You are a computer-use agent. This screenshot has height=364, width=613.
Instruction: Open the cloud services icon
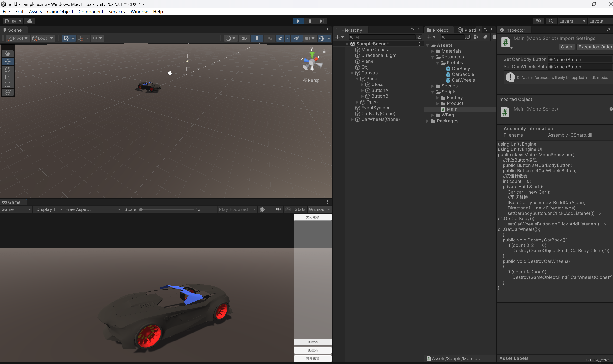click(x=30, y=21)
